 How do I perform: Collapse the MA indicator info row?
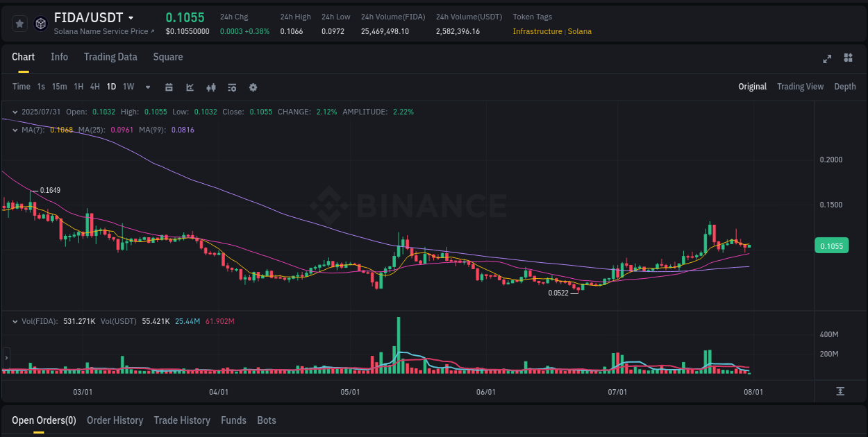(14, 130)
